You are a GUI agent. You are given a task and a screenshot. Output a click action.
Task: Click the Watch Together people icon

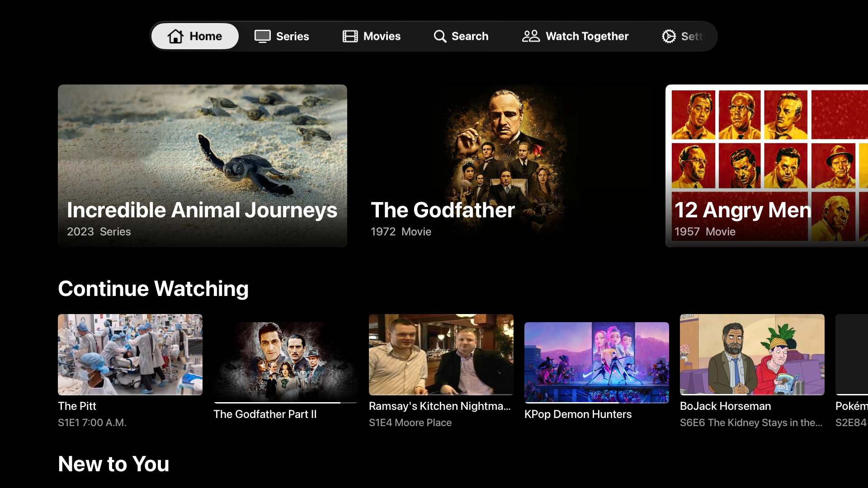point(531,36)
